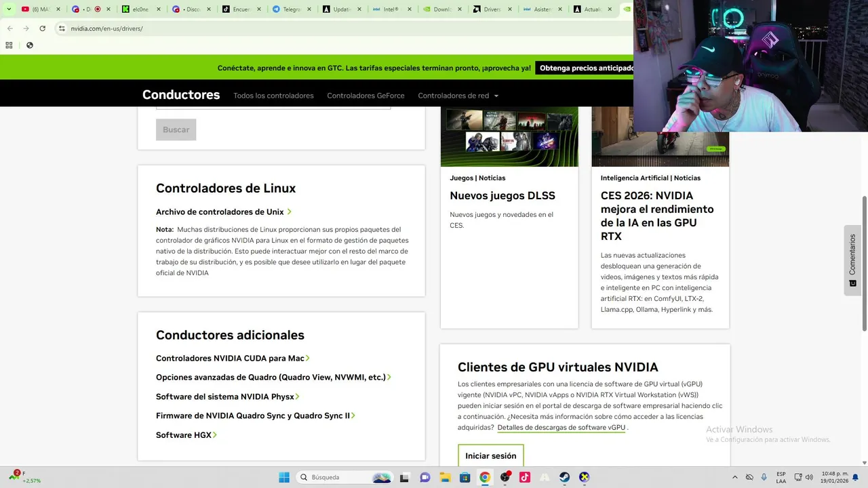Click the microphone tray icon
Image resolution: width=868 pixels, height=488 pixels.
[x=764, y=477]
